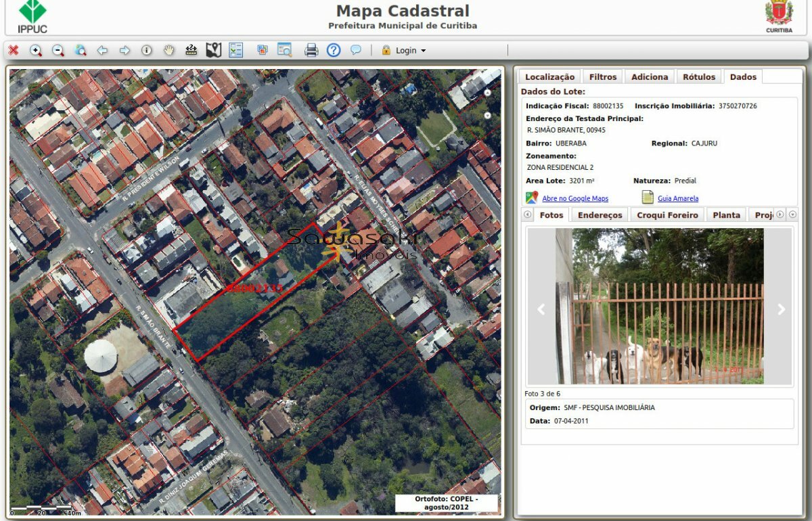Viewport: 812px width, 521px height.
Task: Activate the Info identify tool
Action: [147, 50]
